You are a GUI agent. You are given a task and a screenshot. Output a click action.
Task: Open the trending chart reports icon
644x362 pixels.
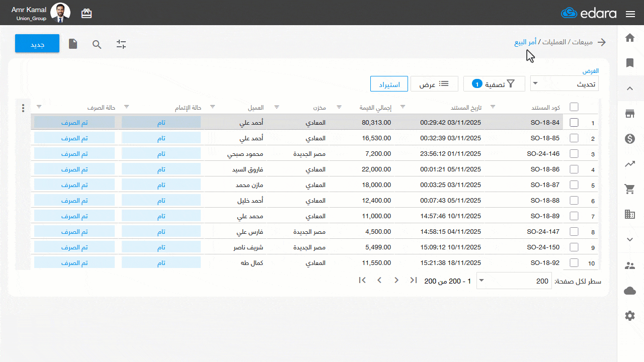(629, 164)
